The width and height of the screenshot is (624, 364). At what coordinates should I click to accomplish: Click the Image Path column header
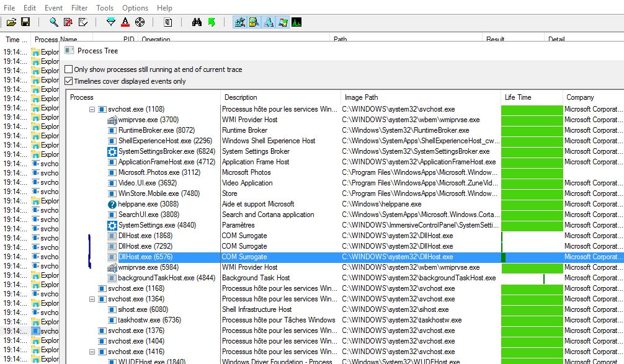421,97
